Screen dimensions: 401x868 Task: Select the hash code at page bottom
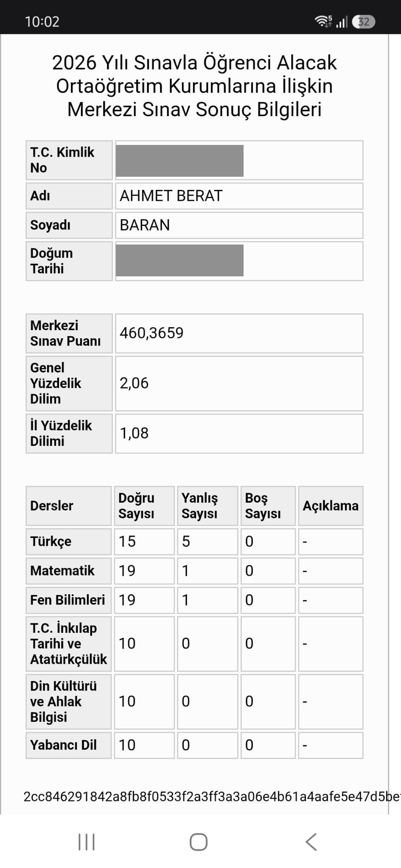pos(212,797)
